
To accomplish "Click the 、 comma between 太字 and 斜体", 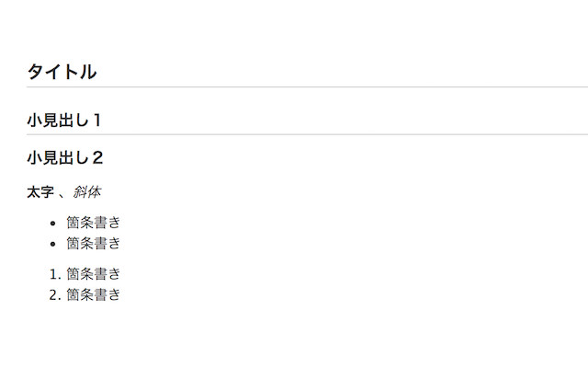I will pyautogui.click(x=62, y=195).
